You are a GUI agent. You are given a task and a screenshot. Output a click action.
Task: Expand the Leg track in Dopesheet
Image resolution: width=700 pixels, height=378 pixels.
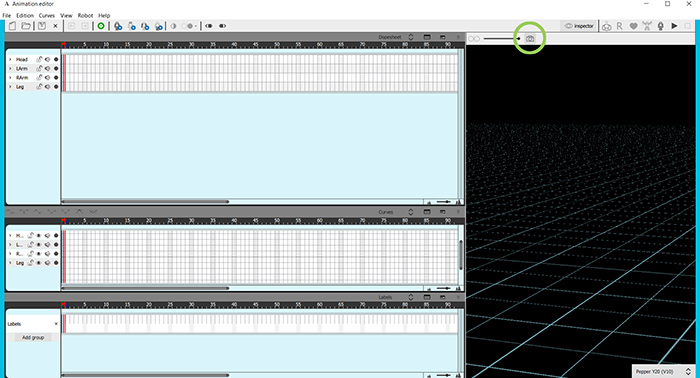(10, 87)
